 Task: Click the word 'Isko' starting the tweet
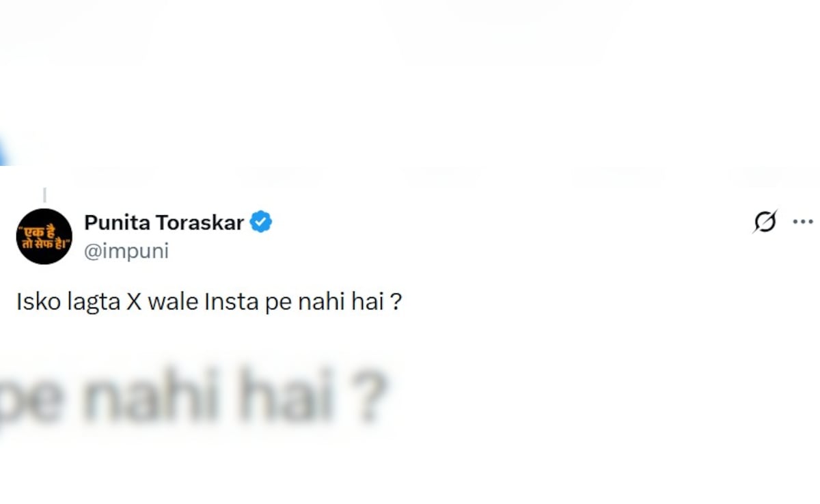tap(34, 302)
